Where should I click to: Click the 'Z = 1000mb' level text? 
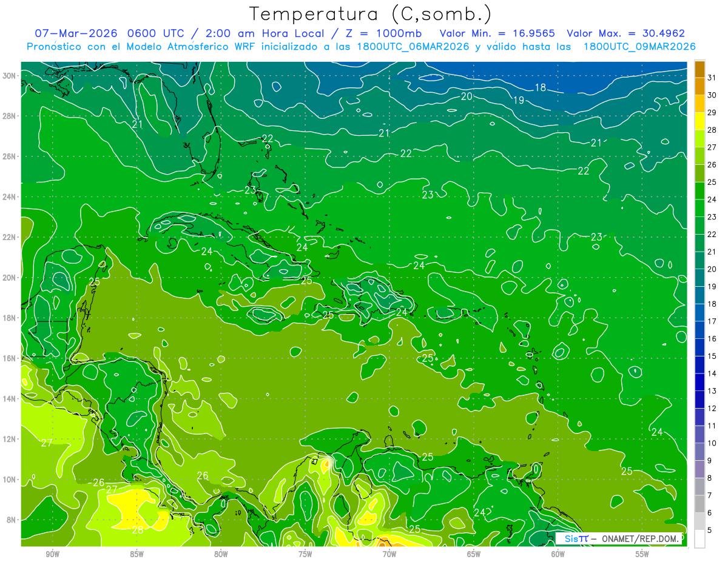(383, 33)
